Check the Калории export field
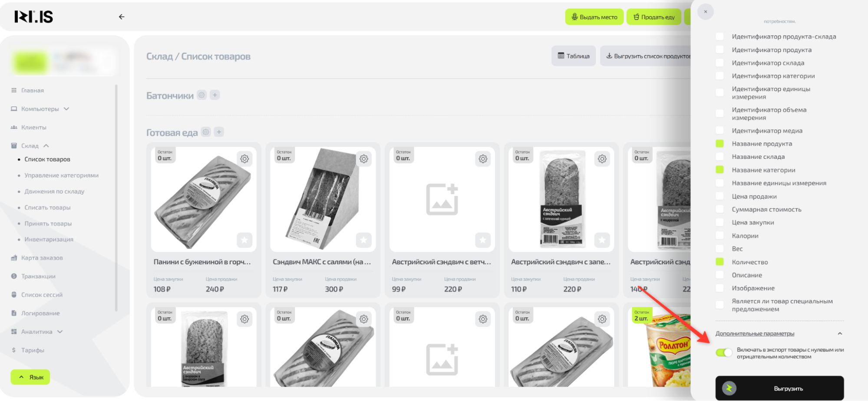This screenshot has width=868, height=401. 719,236
